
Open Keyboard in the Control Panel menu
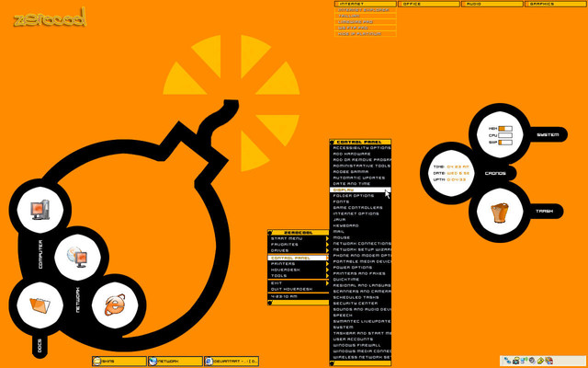(360, 225)
